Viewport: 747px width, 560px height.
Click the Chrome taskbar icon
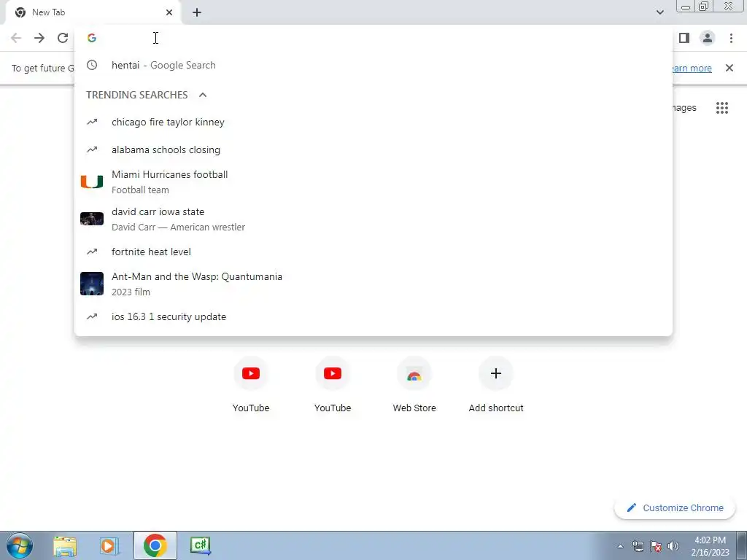(x=155, y=545)
